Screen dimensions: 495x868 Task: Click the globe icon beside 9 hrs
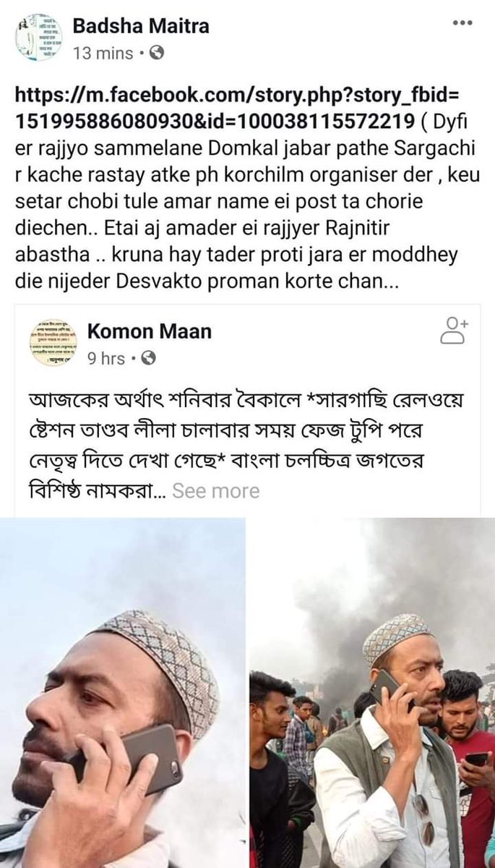(147, 358)
